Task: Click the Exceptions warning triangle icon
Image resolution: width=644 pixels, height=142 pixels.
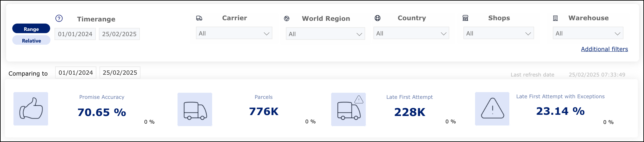Action: (x=492, y=109)
